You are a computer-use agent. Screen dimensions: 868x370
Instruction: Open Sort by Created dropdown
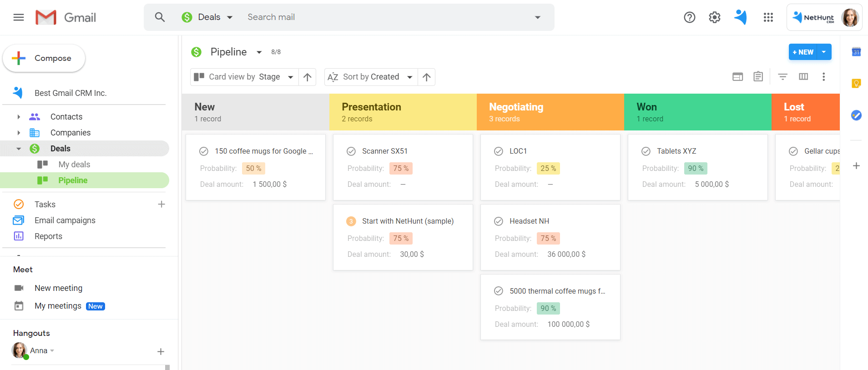[x=370, y=77]
